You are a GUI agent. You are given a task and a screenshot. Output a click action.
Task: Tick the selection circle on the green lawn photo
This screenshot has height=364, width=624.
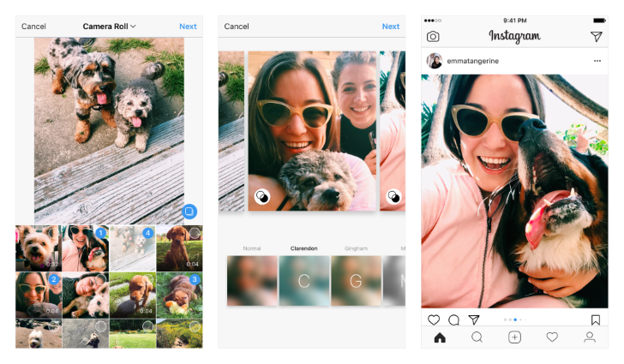(x=147, y=326)
